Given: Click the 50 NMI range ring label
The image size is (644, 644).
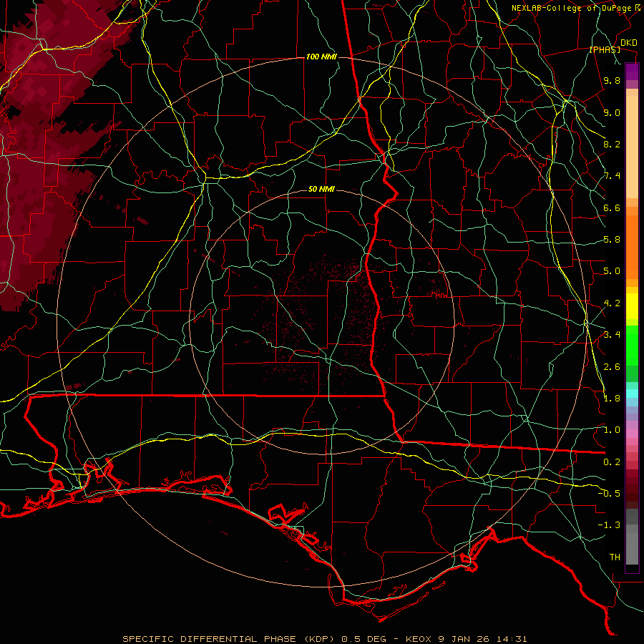Looking at the screenshot, I should (321, 190).
